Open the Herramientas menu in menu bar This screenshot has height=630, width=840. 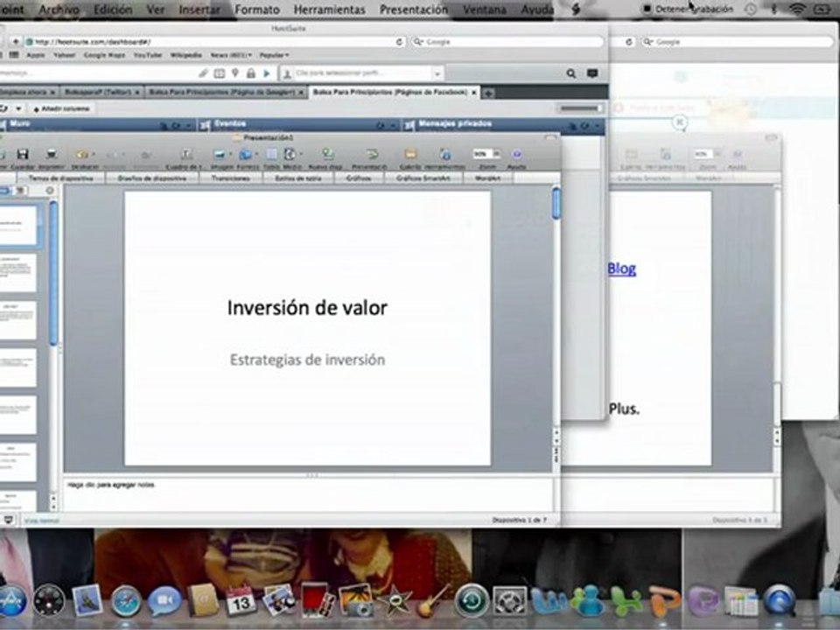click(x=330, y=10)
